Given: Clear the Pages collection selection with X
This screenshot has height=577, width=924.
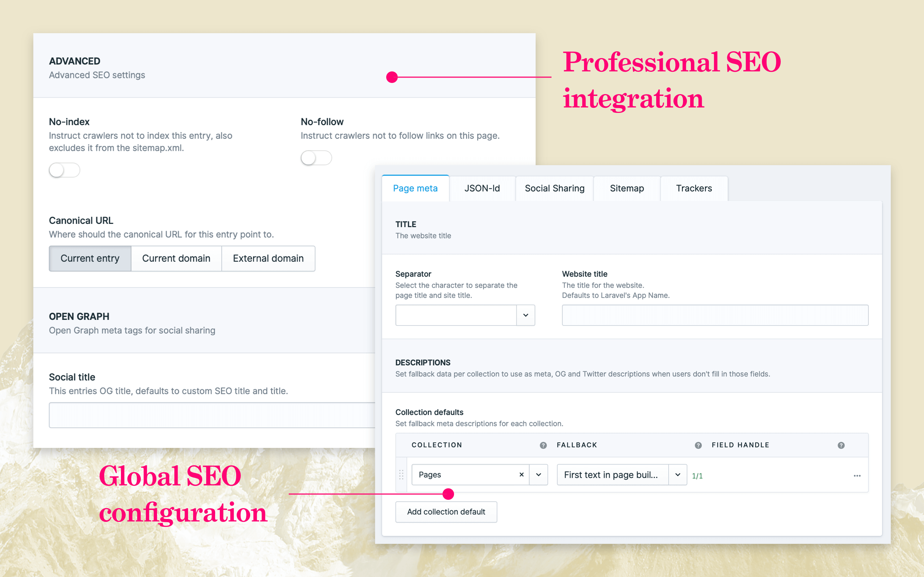Looking at the screenshot, I should [x=521, y=475].
